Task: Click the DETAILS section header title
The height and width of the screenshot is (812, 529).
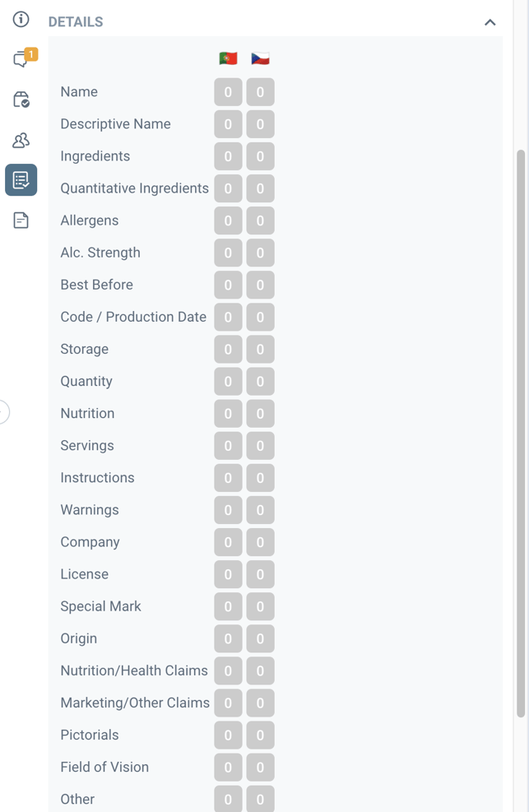Action: (76, 22)
